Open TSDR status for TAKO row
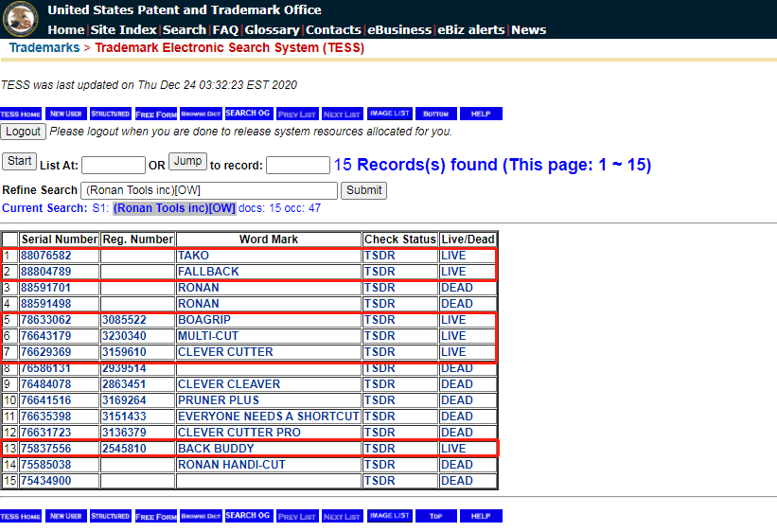This screenshot has height=532, width=777. coord(380,256)
